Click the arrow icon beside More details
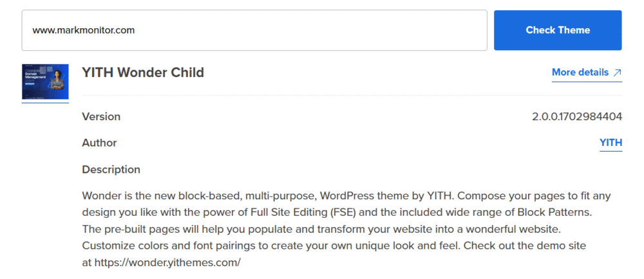The height and width of the screenshot is (279, 644). click(x=617, y=73)
